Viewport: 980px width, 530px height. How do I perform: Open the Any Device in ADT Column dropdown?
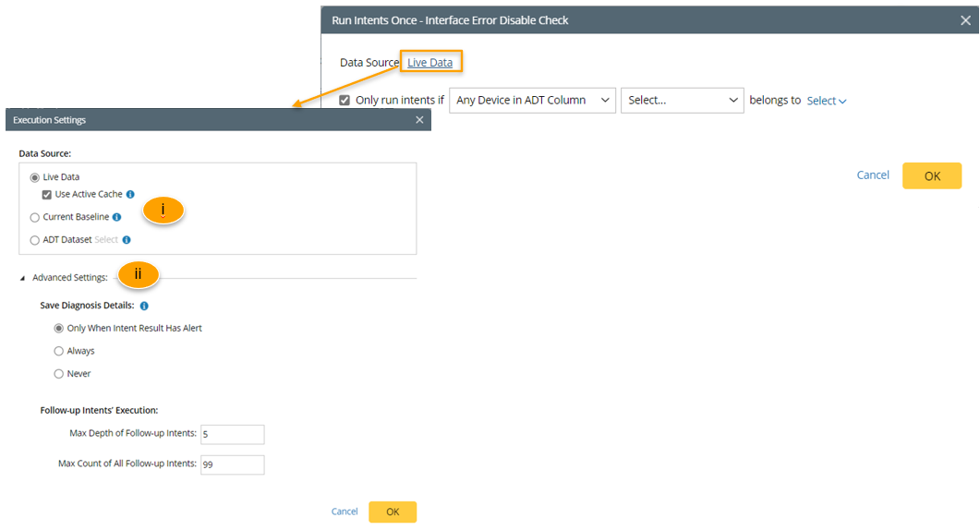click(x=532, y=101)
